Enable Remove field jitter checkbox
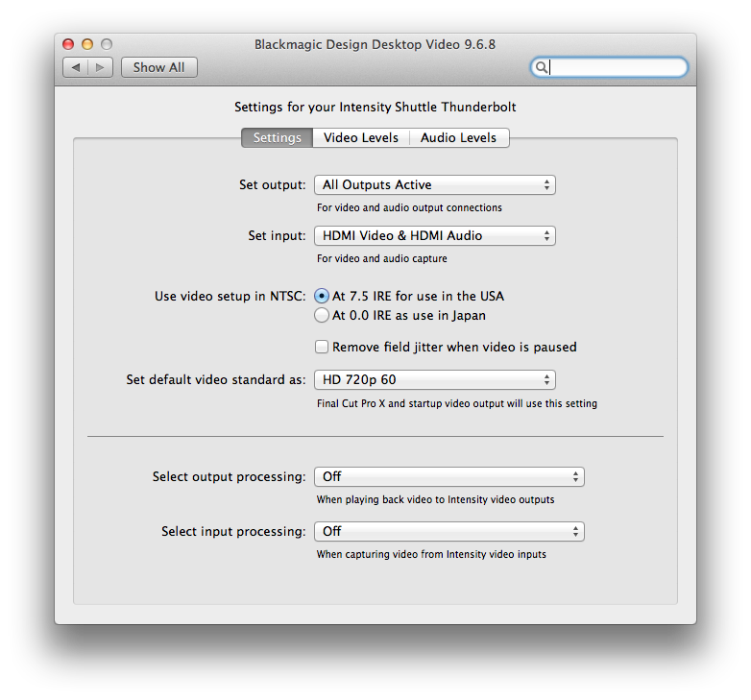This screenshot has height=700, width=751. pyautogui.click(x=322, y=347)
